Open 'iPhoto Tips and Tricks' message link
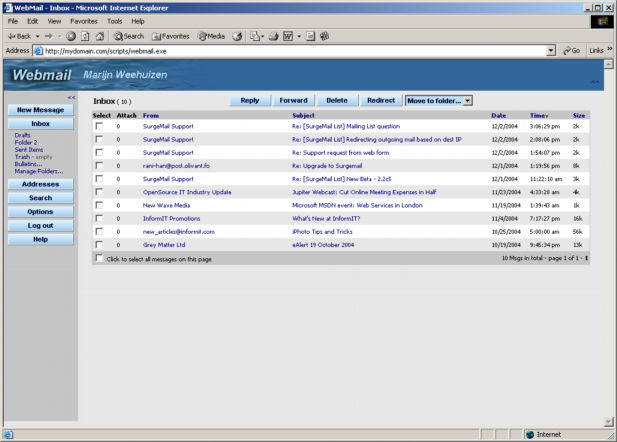Viewport: 617px width, 442px height. (x=321, y=231)
